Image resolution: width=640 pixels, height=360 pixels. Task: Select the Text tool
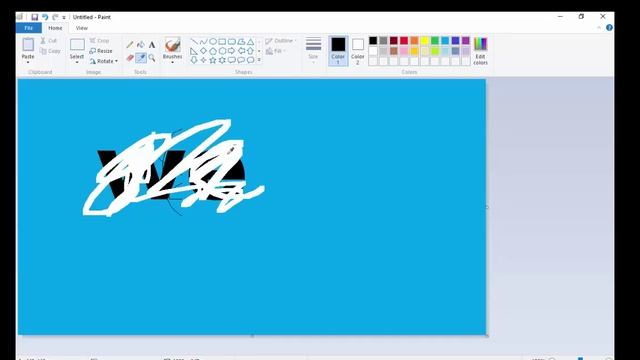pos(152,44)
